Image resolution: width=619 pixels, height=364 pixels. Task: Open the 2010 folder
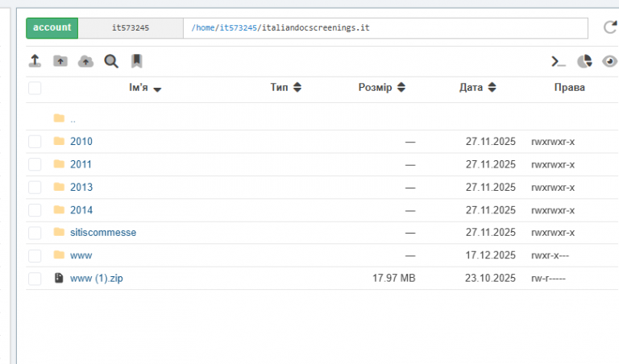(81, 141)
